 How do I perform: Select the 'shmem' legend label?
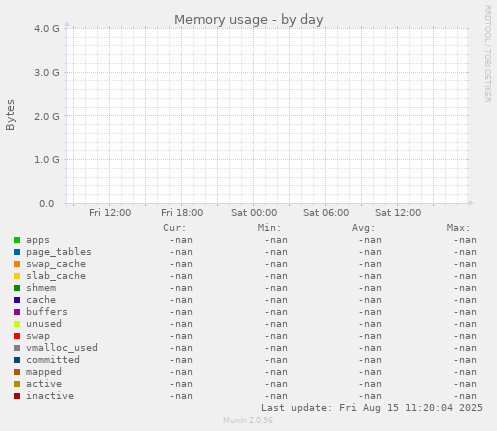[41, 288]
